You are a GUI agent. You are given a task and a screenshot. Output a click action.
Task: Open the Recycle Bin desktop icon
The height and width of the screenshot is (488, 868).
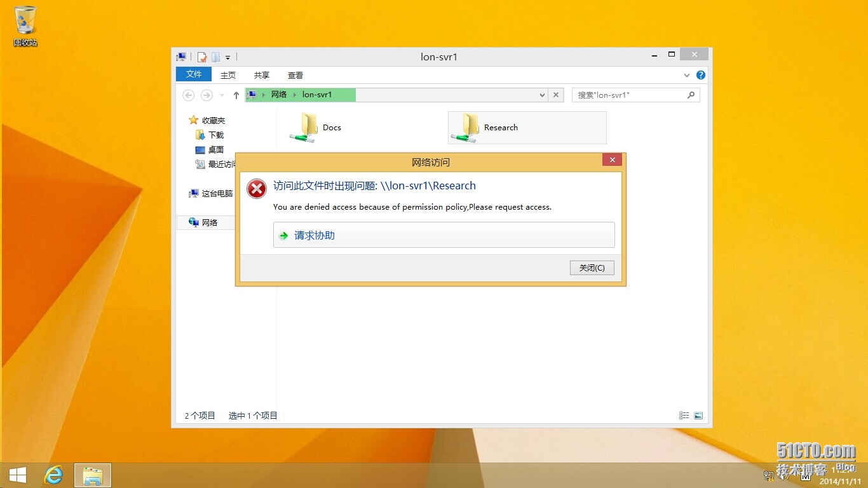coord(25,25)
